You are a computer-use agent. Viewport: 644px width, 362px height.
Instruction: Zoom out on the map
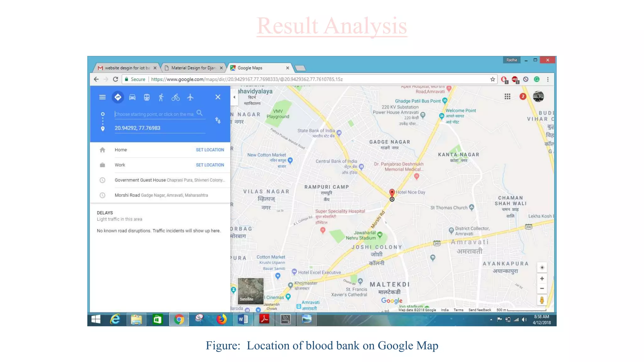click(542, 288)
